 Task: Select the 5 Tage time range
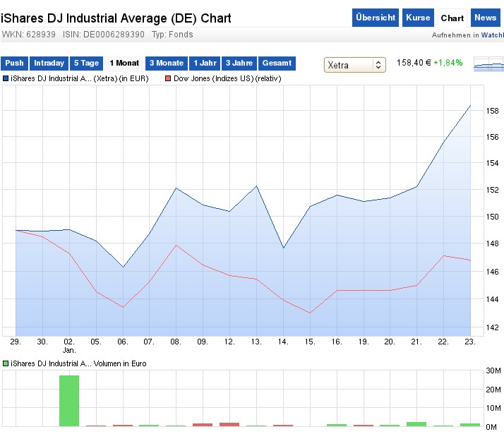[86, 64]
